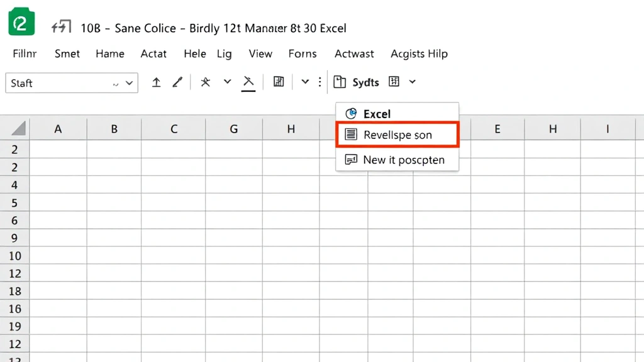644x362 pixels.
Task: Click the lightning quick-access icon beside the title
Action: click(x=61, y=26)
